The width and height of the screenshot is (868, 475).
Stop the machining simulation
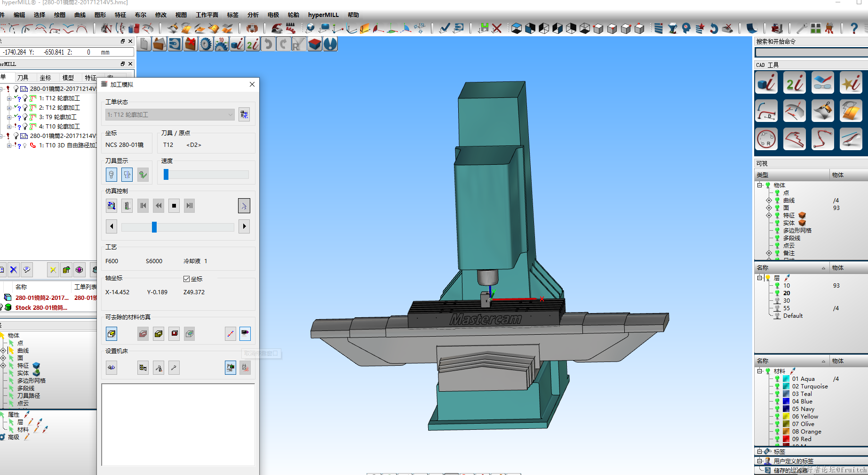(x=174, y=206)
